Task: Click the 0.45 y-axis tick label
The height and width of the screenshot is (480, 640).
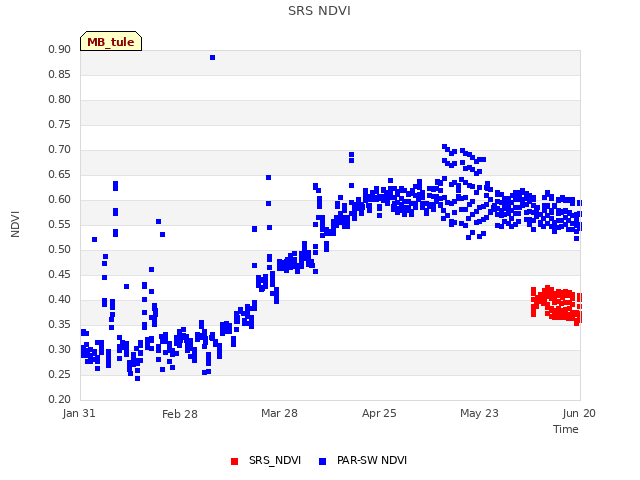Action: pyautogui.click(x=60, y=275)
